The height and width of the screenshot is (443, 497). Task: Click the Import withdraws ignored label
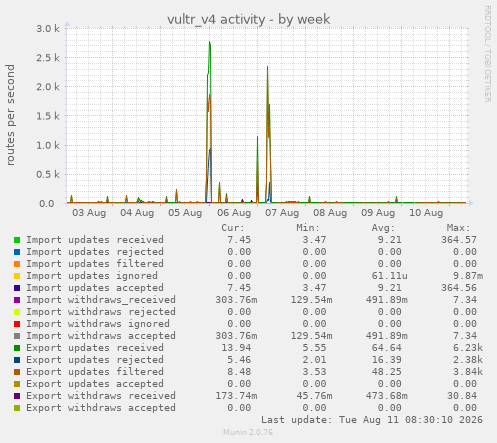[98, 324]
